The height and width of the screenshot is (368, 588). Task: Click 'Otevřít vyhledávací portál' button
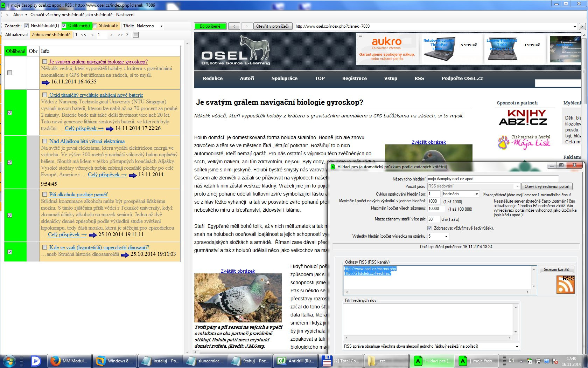pos(547,186)
